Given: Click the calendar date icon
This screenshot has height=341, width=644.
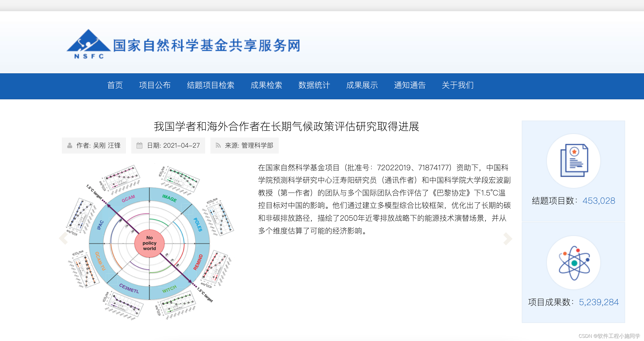Looking at the screenshot, I should [x=139, y=146].
